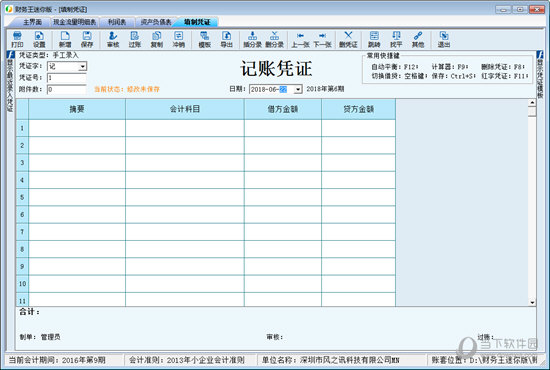Select row 1 摘要 cell in the grid
The image size is (550, 370).
[77, 128]
